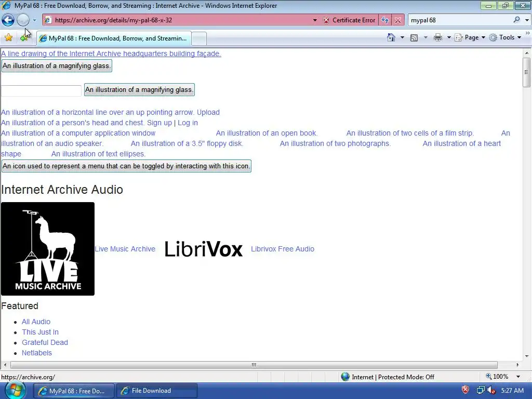Click the toggleable menu icon button

click(126, 166)
